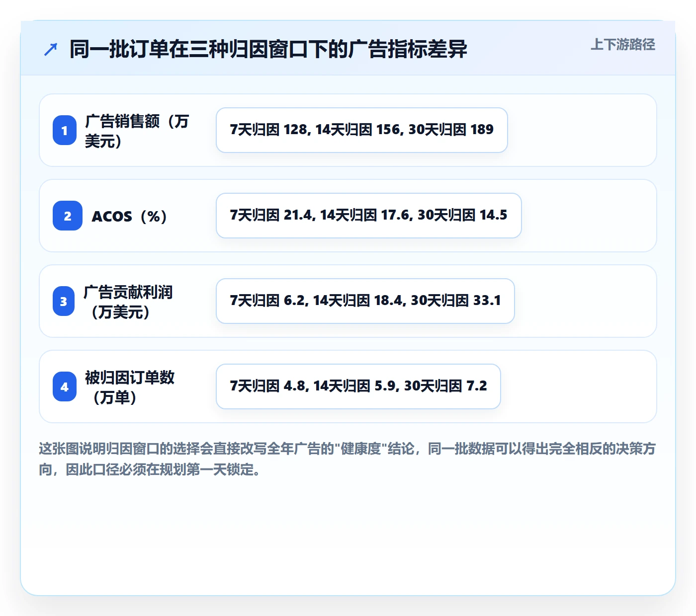Click the number 3 badge for 广告贡献利润
Viewport: 696px width, 616px height.
(64, 301)
